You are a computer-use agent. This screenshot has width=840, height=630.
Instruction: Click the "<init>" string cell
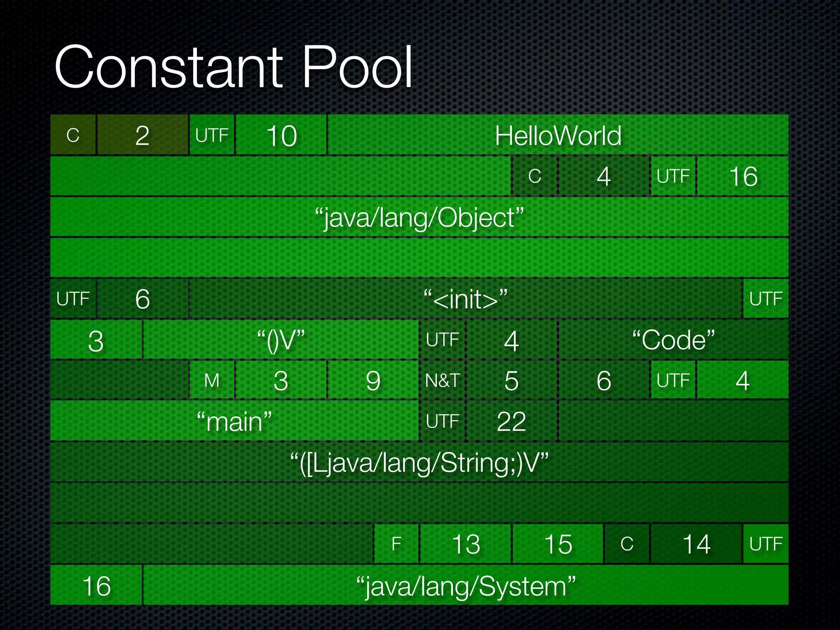[466, 299]
